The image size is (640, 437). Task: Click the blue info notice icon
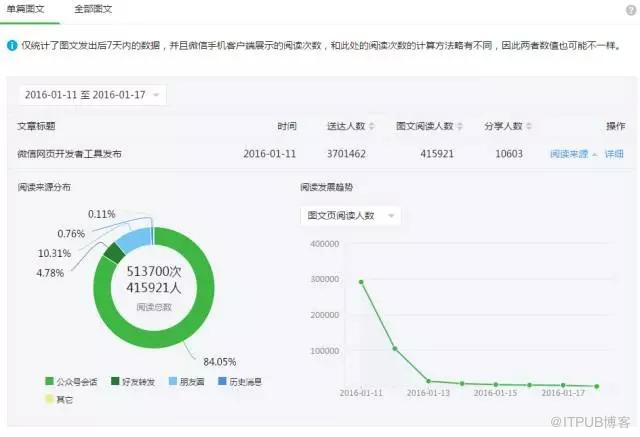pos(12,45)
